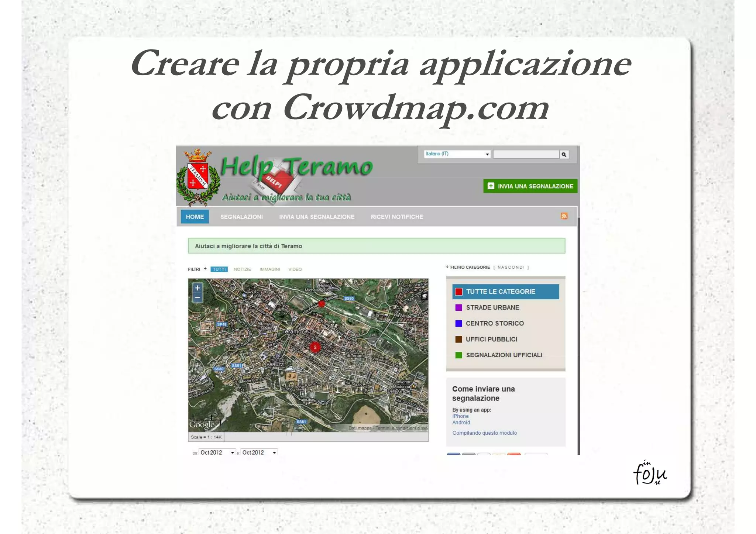The height and width of the screenshot is (534, 756).
Task: Filter by CENTRO STORICO category
Action: pos(495,323)
